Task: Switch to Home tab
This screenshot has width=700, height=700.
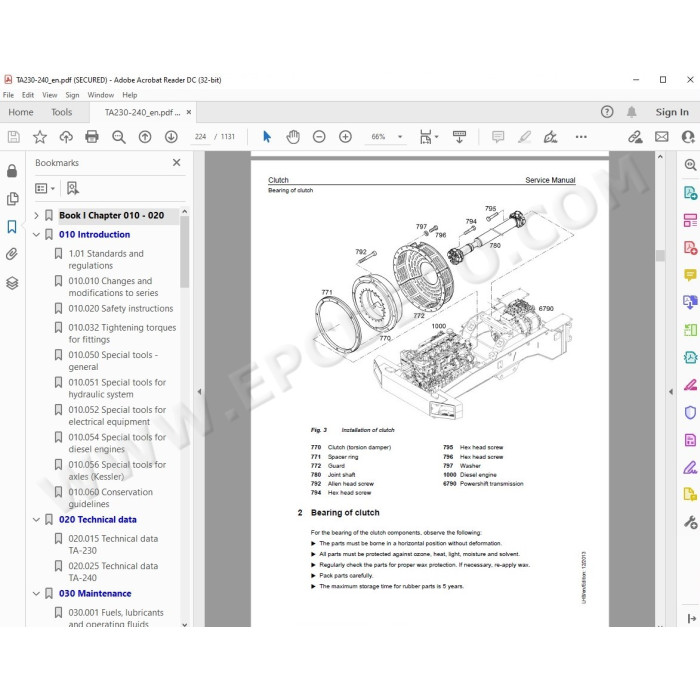Action: pyautogui.click(x=21, y=112)
